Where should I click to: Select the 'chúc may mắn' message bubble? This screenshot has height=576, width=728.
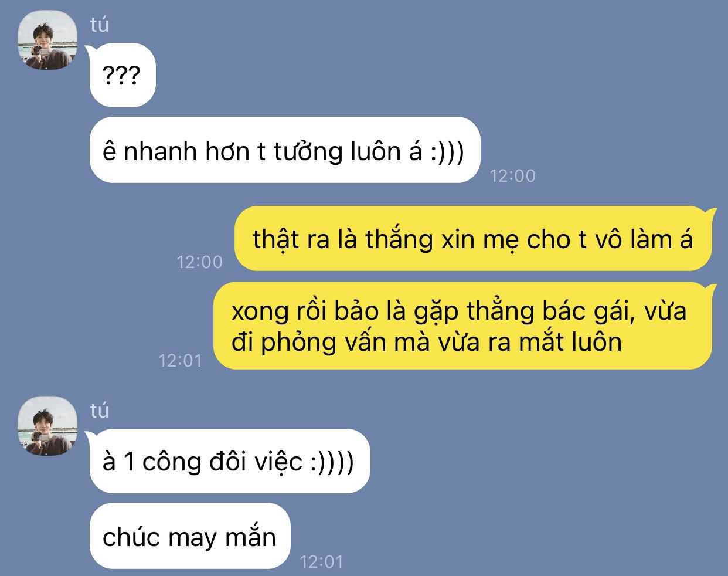click(x=190, y=536)
